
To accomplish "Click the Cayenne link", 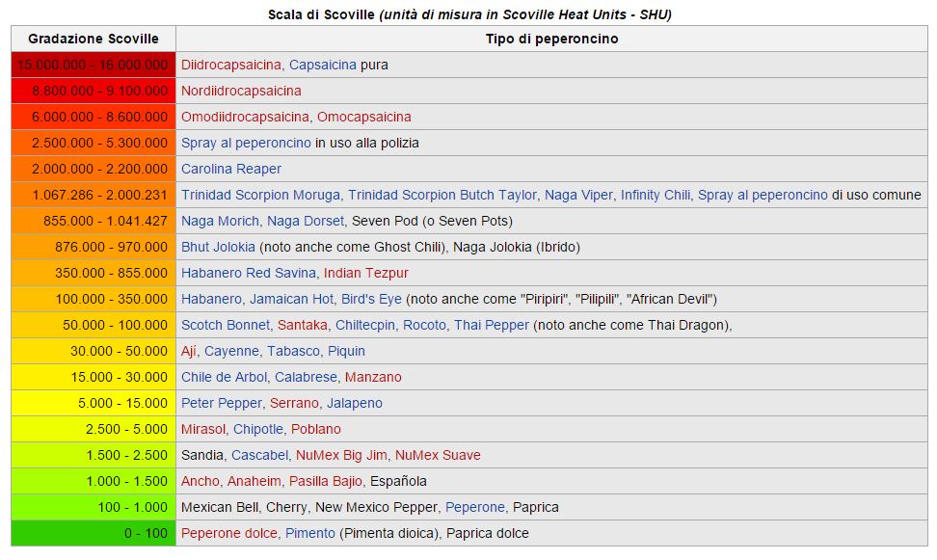I will tap(231, 351).
